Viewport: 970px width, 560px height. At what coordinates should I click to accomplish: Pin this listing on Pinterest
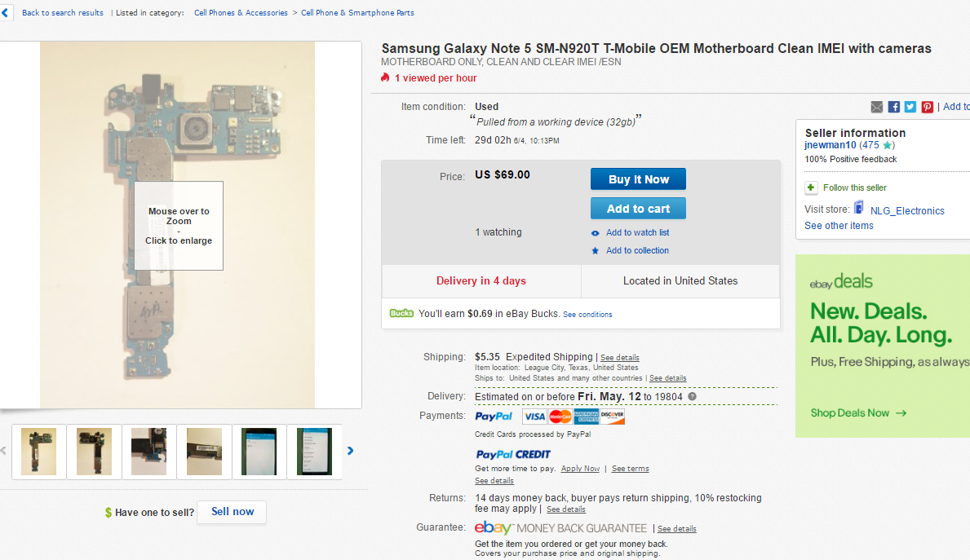coord(928,107)
